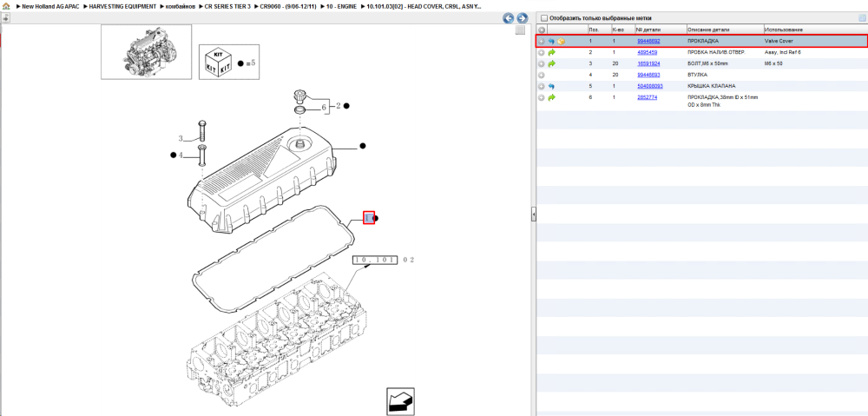This screenshot has height=416, width=868.
Task: Click green arrow in row for 2852774
Action: pyautogui.click(x=551, y=97)
